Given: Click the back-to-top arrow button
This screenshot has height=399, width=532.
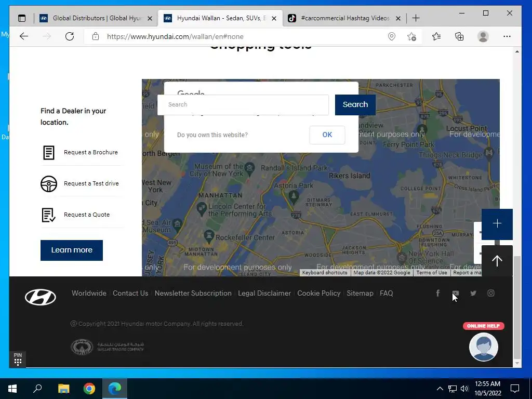Looking at the screenshot, I should click(x=497, y=261).
